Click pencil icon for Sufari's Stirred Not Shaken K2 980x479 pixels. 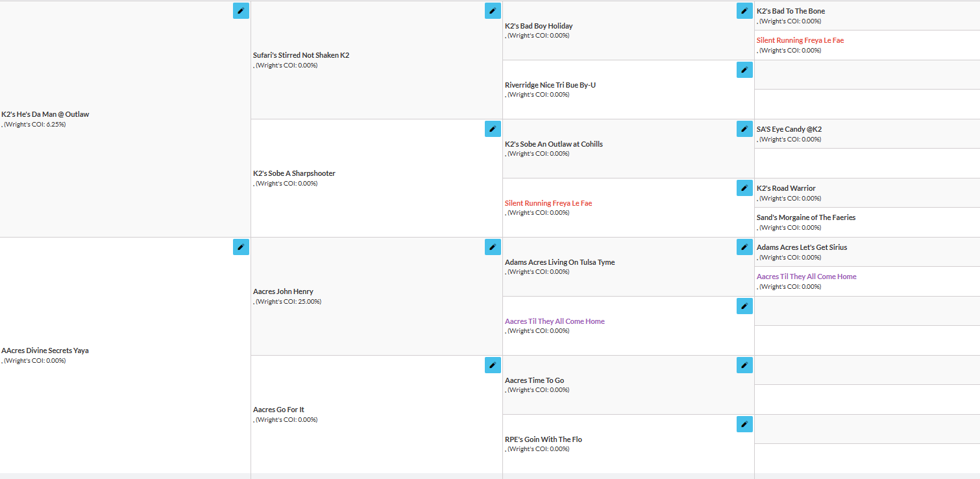[493, 10]
